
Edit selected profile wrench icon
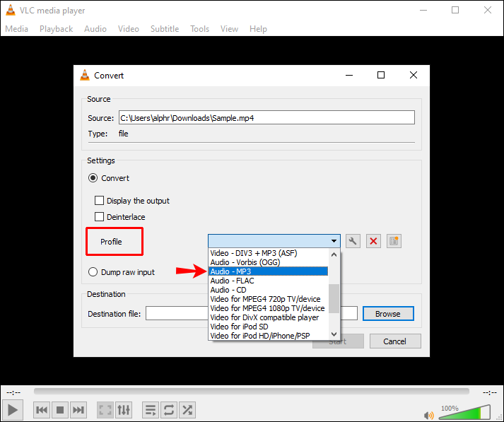353,241
